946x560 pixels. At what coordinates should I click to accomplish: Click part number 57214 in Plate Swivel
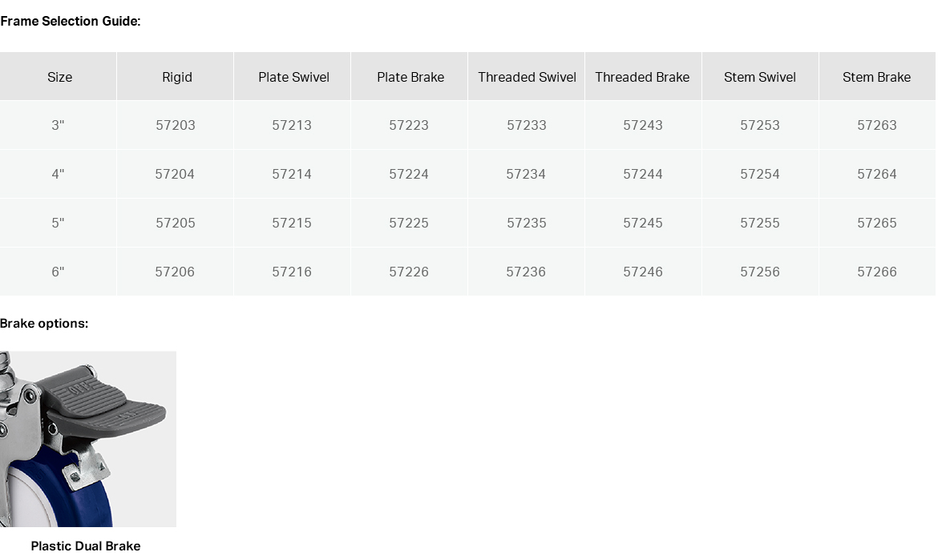[x=292, y=174]
